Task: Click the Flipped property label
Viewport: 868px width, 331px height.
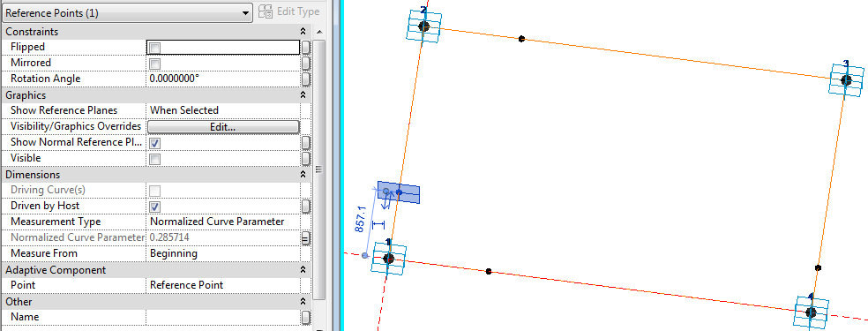Action: tap(27, 48)
